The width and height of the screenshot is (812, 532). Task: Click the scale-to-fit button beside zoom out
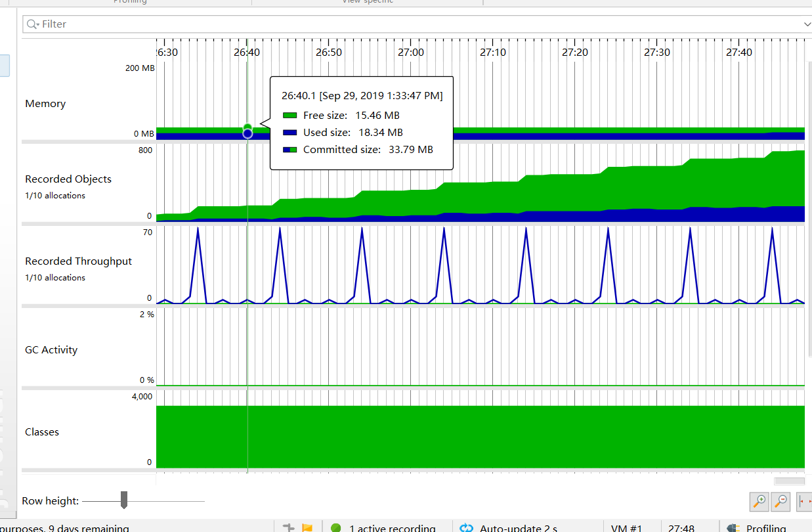(805, 502)
